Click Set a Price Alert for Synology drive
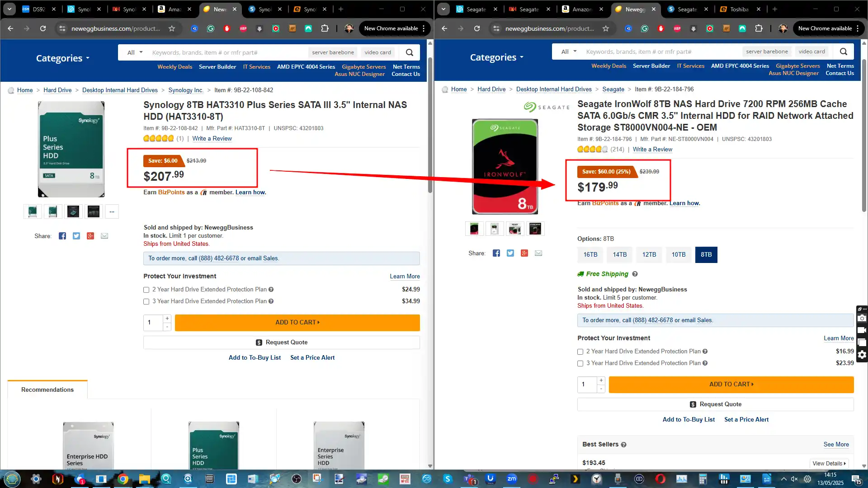868x488 pixels. pyautogui.click(x=312, y=357)
